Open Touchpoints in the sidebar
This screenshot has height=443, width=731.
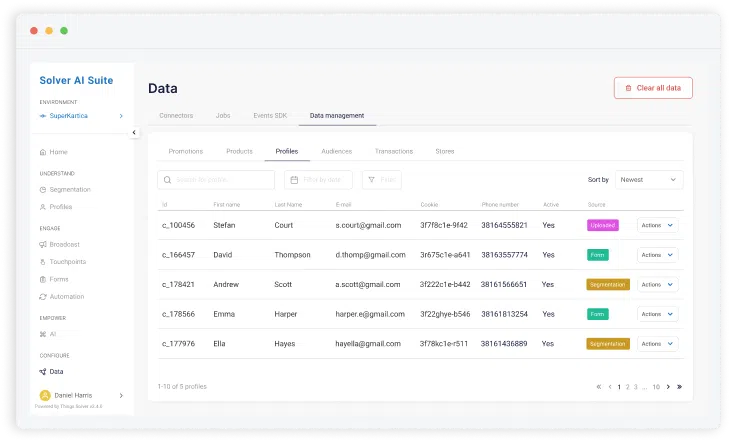67,262
